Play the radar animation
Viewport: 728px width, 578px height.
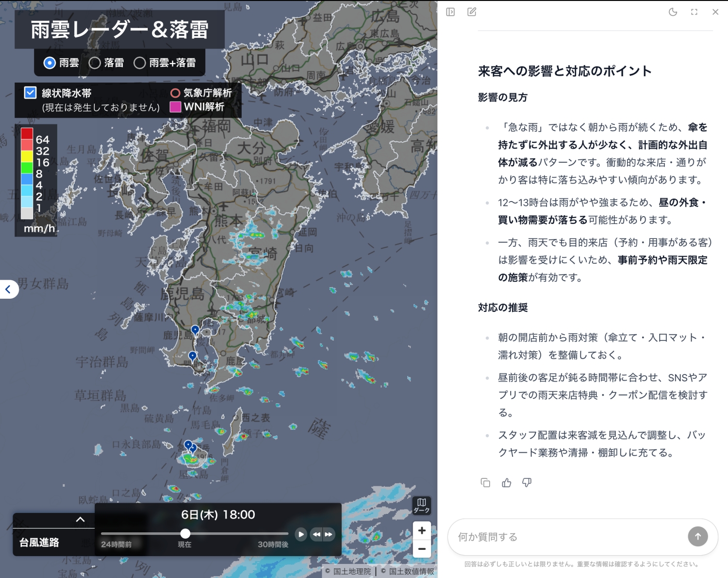[301, 534]
